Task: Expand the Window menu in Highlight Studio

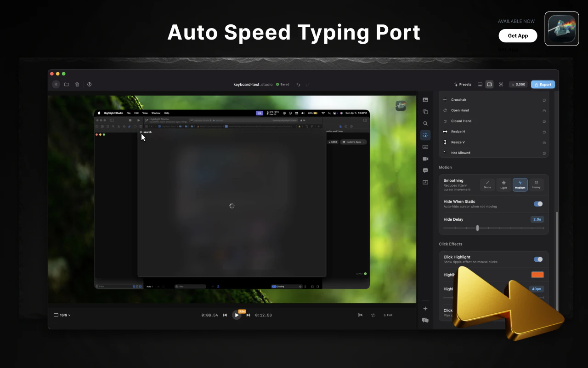Action: pos(156,113)
